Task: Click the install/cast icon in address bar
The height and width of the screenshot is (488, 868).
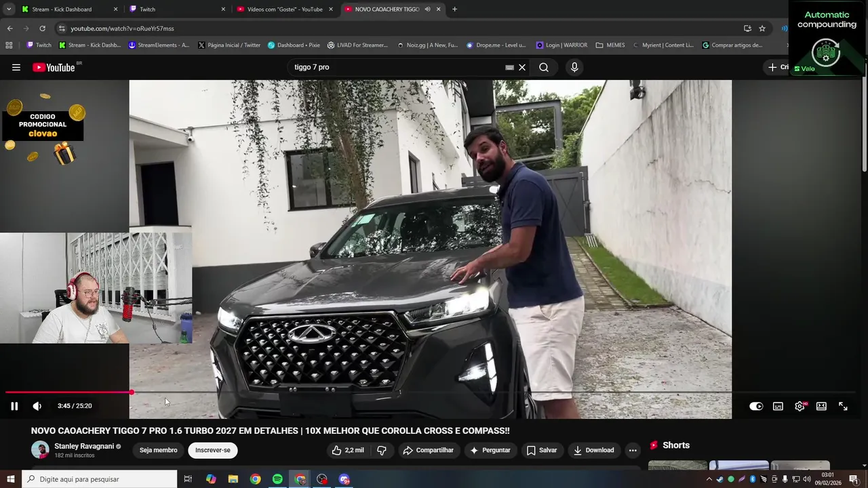Action: [747, 28]
